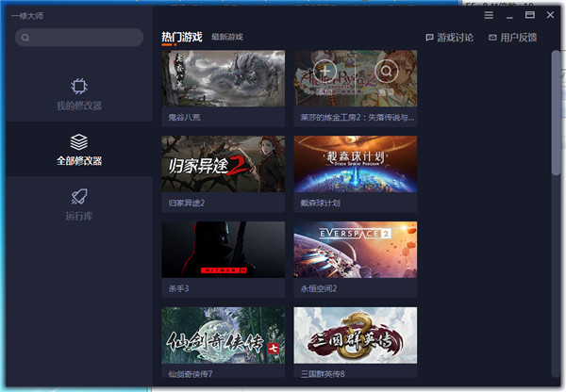Click the 归家异途2 title text

click(x=186, y=203)
